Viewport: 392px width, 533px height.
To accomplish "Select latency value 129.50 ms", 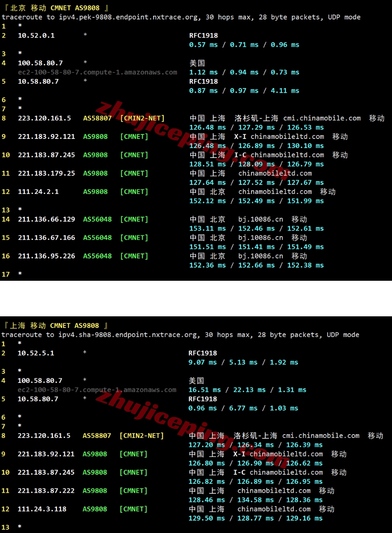I will [207, 518].
